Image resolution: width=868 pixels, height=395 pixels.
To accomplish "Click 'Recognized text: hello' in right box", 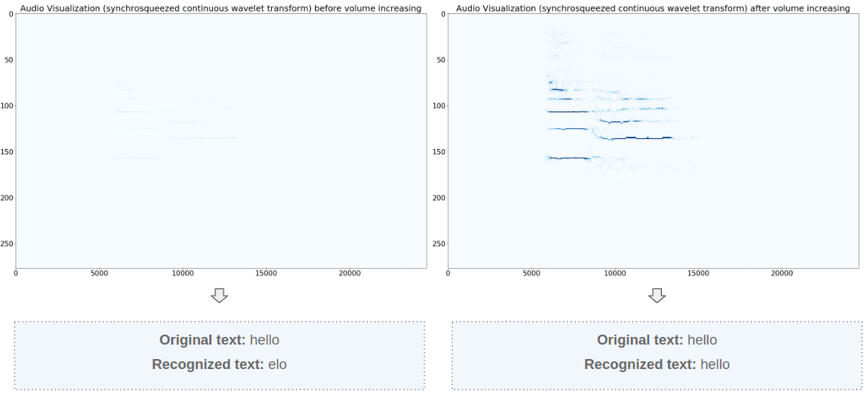I will coord(657,364).
